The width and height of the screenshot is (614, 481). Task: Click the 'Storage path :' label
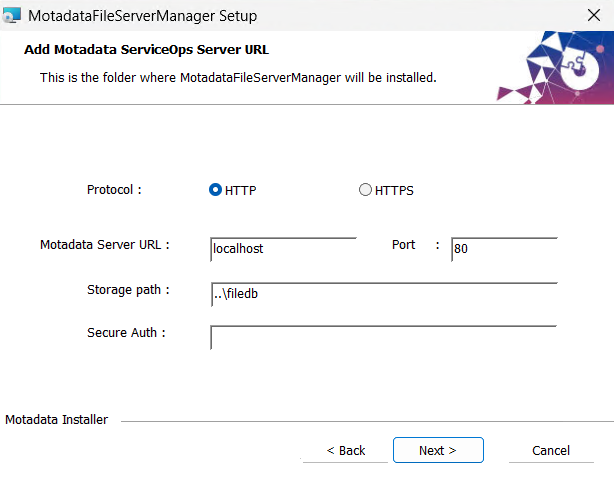[x=128, y=290]
